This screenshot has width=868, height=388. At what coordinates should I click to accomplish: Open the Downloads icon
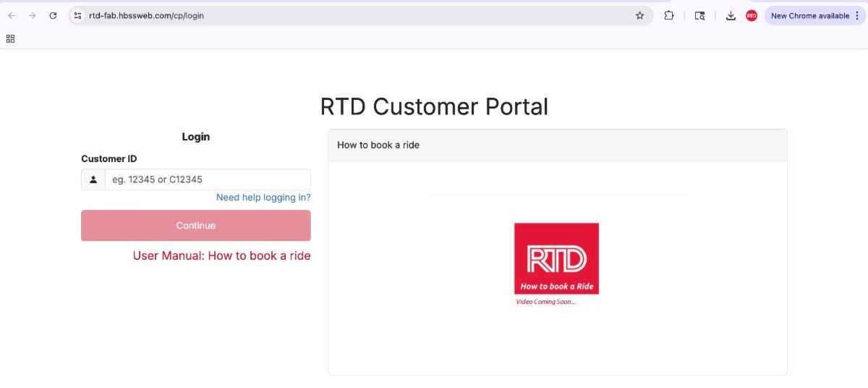pos(731,15)
